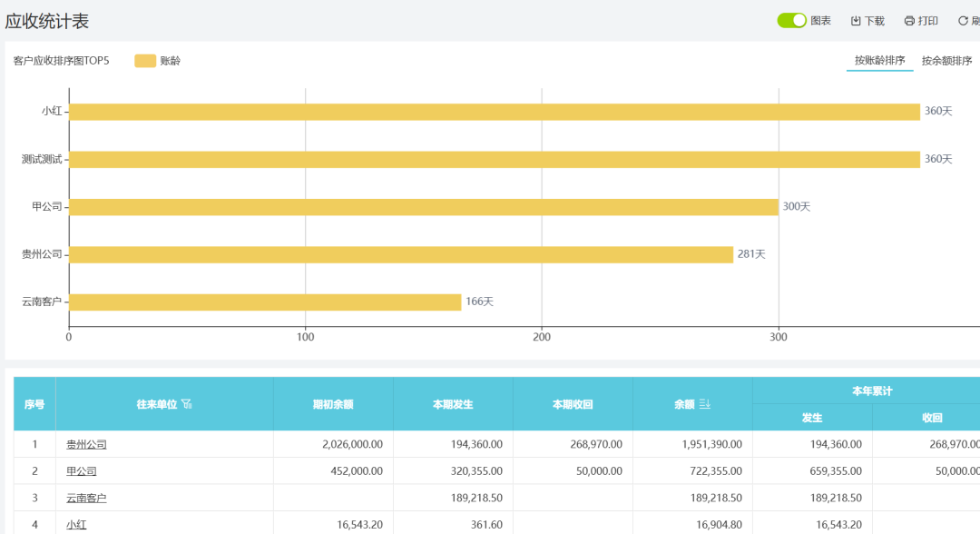Click the 贵州公司 281天 bar
980x534 pixels.
401,254
